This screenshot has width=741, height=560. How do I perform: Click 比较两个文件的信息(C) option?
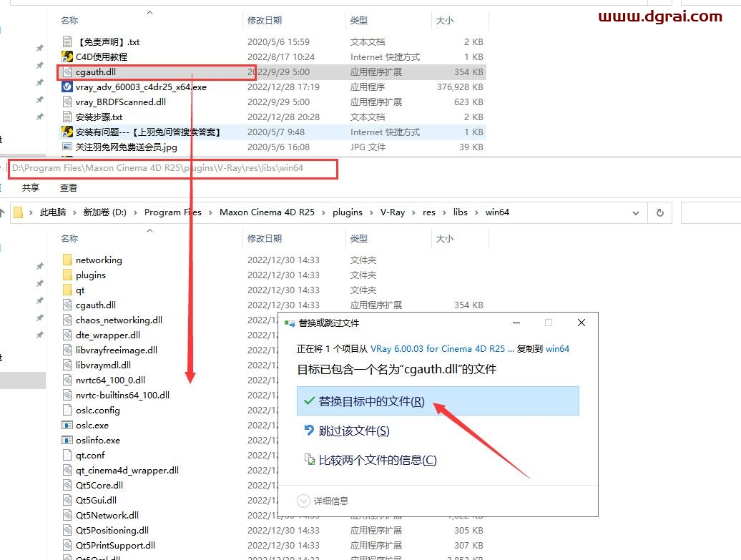(x=377, y=460)
